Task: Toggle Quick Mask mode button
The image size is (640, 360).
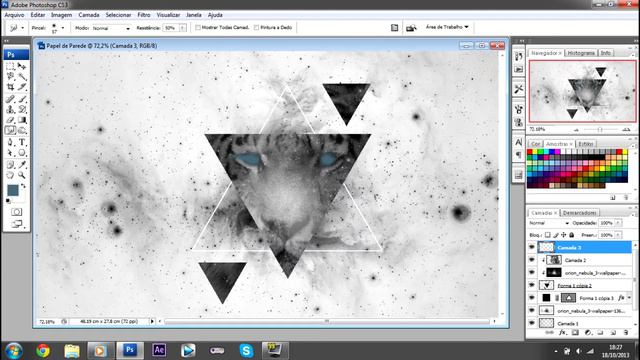Action: click(x=16, y=212)
